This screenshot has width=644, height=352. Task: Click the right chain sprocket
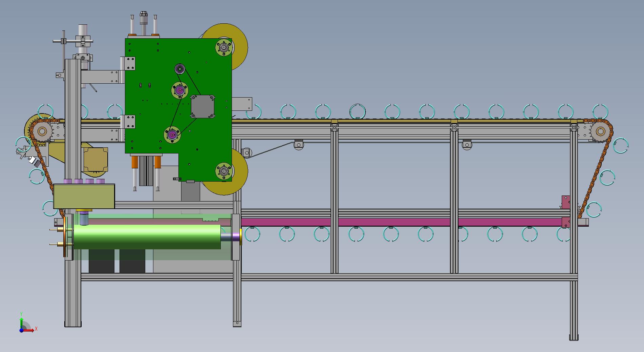(x=600, y=131)
